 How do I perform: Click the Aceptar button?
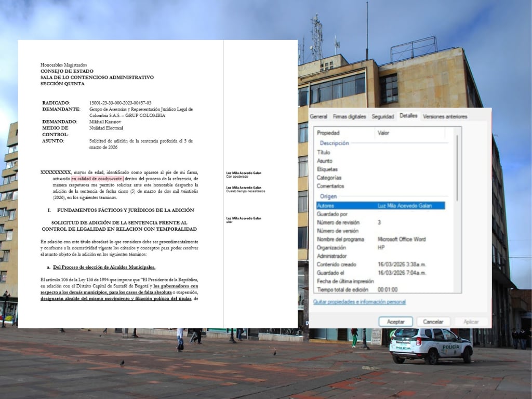(x=395, y=321)
